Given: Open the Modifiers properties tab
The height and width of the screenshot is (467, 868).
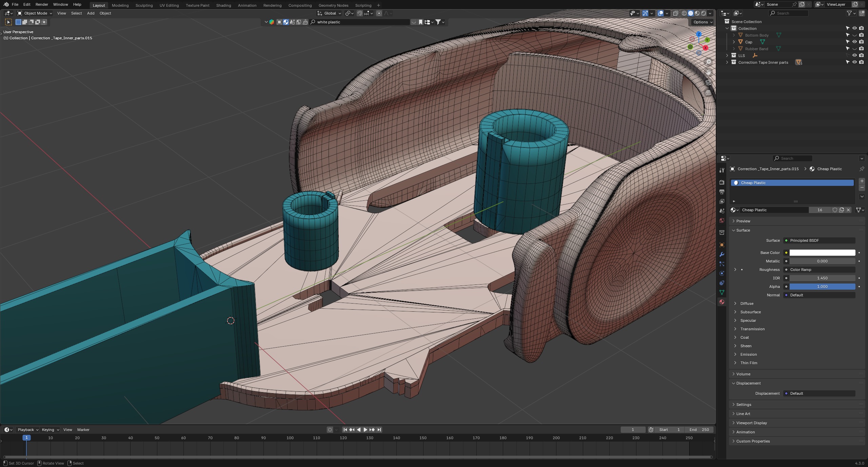Looking at the screenshot, I should [722, 254].
